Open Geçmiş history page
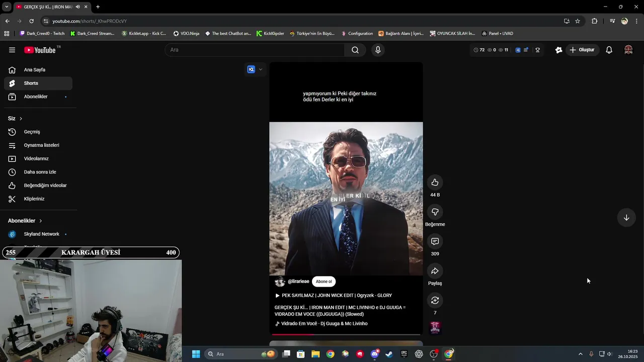The height and width of the screenshot is (362, 644). click(x=38, y=132)
